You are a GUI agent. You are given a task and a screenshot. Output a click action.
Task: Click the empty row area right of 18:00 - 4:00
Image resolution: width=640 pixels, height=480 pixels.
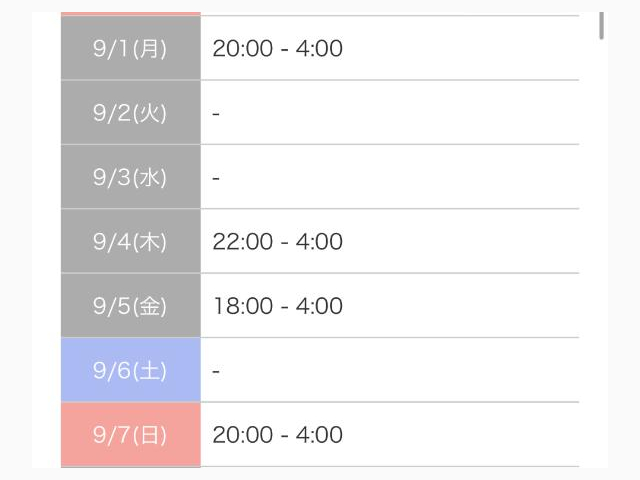point(461,306)
